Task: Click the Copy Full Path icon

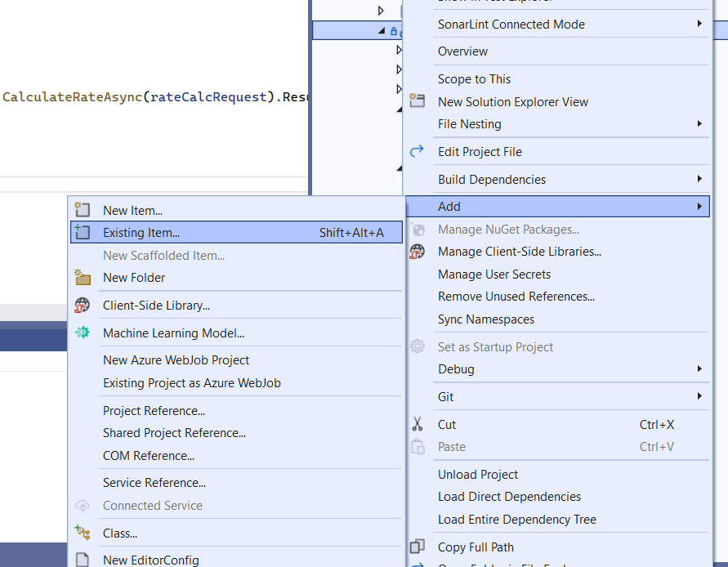Action: (417, 546)
